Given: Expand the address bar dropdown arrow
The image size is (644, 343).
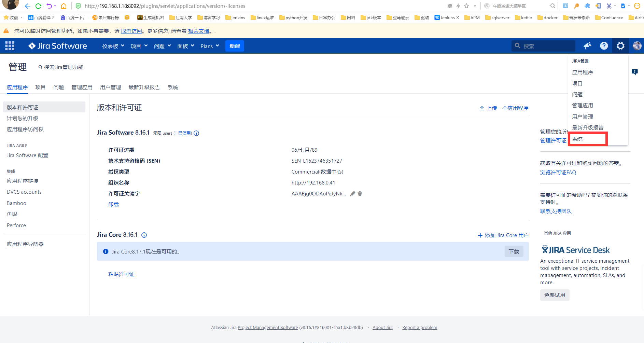Looking at the screenshot, I should click(x=475, y=6).
